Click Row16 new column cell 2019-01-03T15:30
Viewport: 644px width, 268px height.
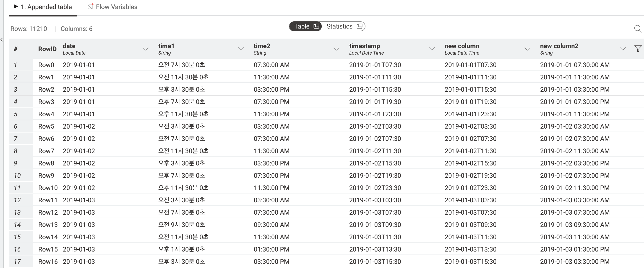click(x=470, y=262)
